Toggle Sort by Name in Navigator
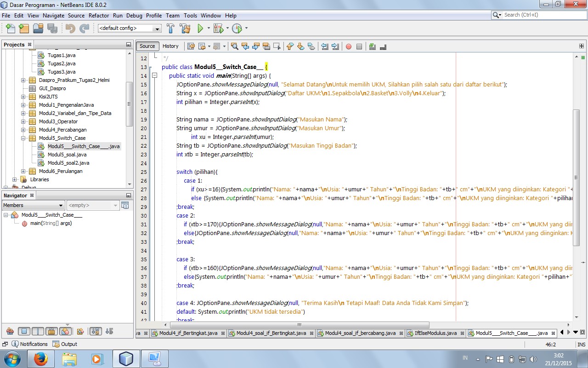 [x=96, y=331]
